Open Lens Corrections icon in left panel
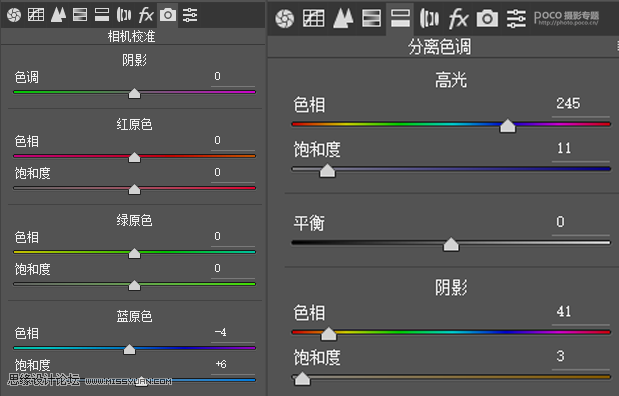619x396 pixels. tap(124, 15)
